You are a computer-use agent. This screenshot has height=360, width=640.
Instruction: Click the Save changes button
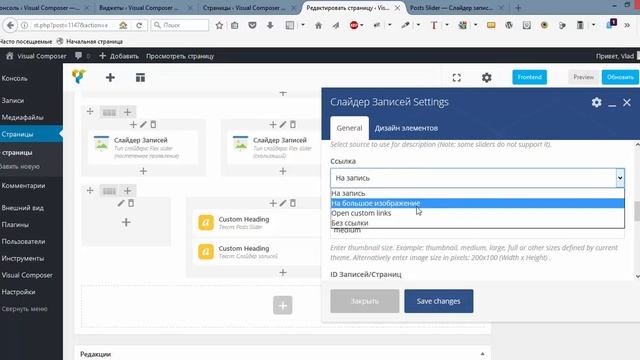(x=439, y=301)
